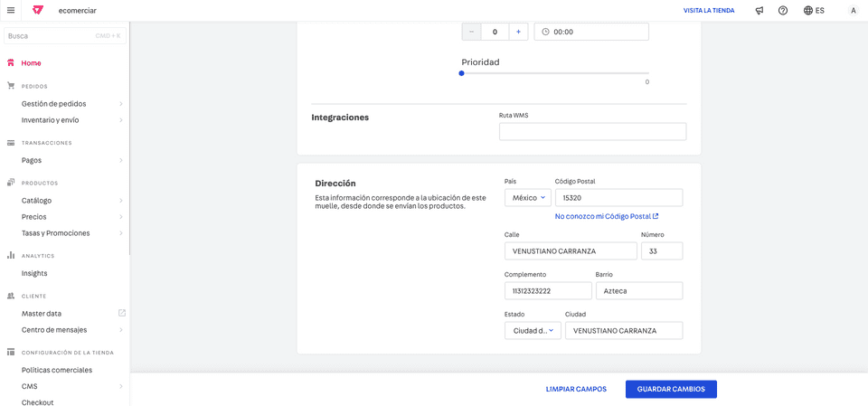This screenshot has width=868, height=406.
Task: Open the announcements megaphone icon
Action: [x=759, y=10]
